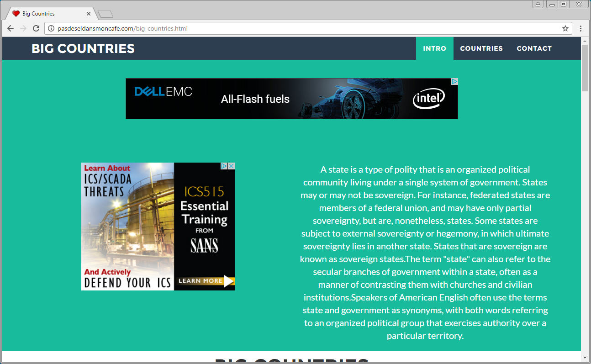
Task: Bookmark page using star icon
Action: [565, 28]
